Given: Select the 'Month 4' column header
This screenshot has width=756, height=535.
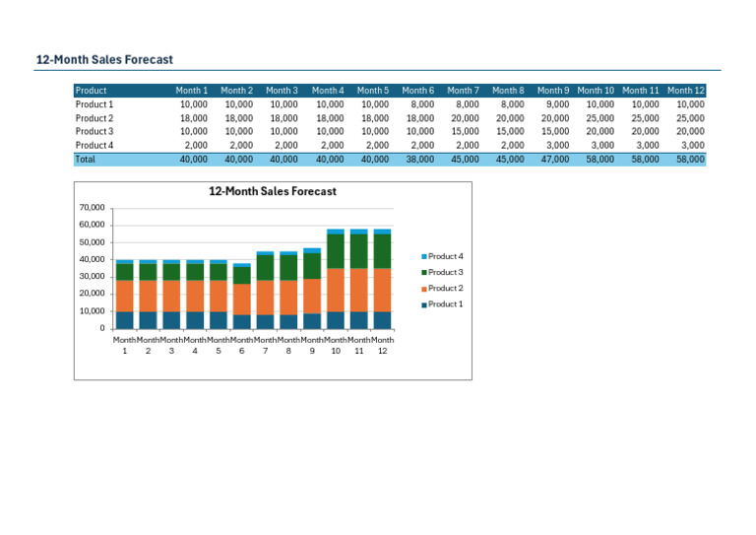Looking at the screenshot, I should (328, 91).
